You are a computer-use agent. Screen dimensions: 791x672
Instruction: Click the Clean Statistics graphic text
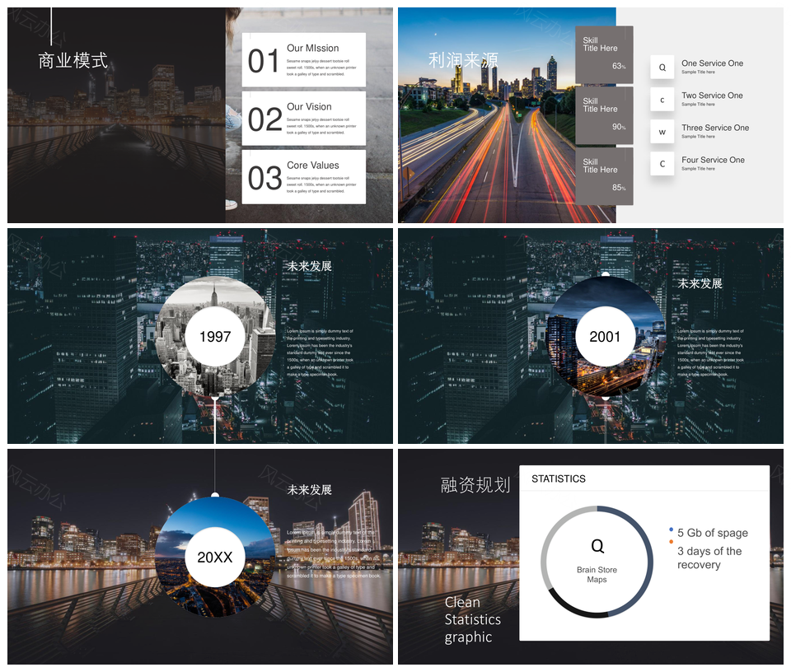click(x=472, y=619)
